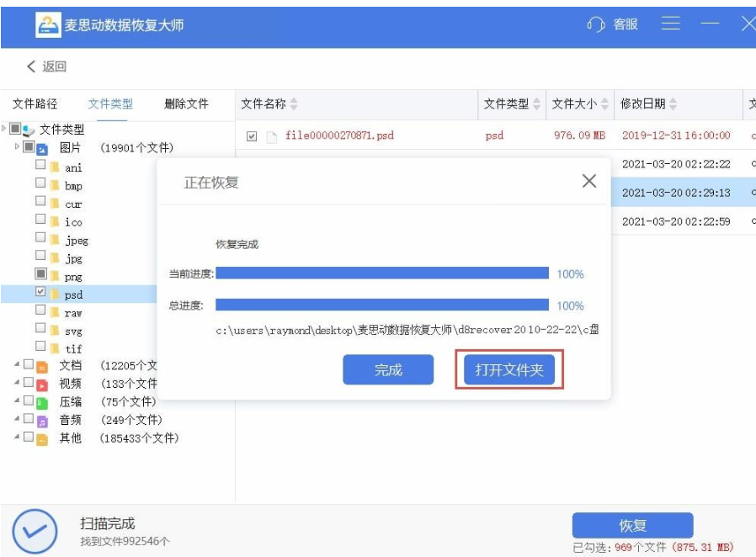Expand the 其他 tree node
The image size is (756, 557).
[x=17, y=437]
